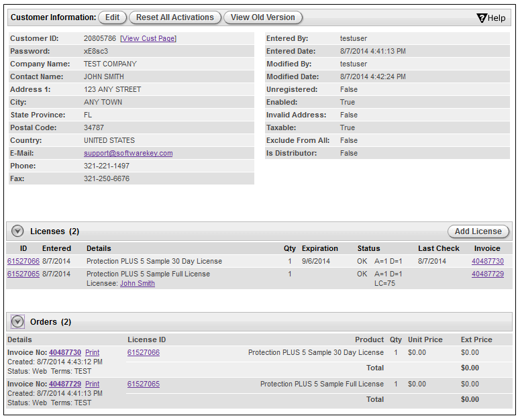The width and height of the screenshot is (518, 420).
Task: Print invoice 40487729
Action: pos(93,384)
